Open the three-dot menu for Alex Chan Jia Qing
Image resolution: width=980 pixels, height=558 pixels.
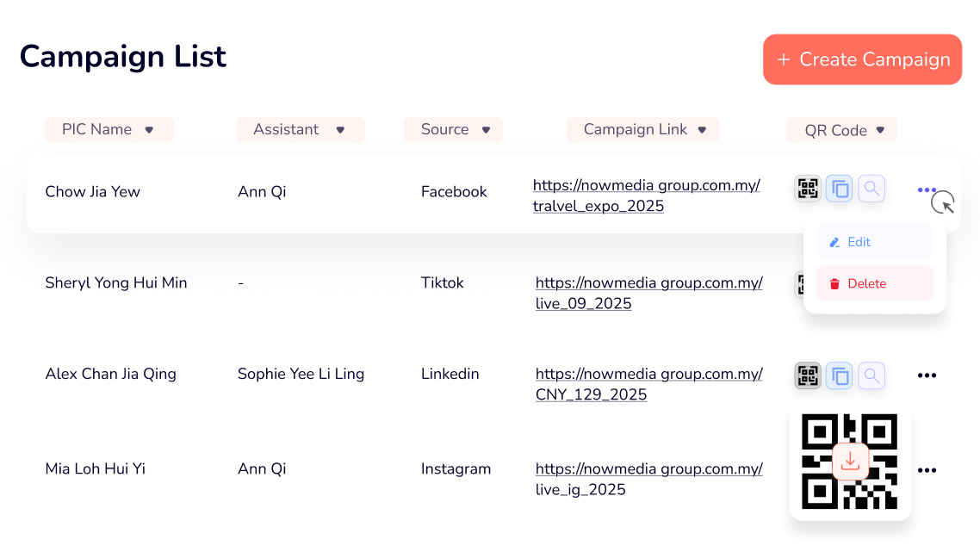pos(927,375)
